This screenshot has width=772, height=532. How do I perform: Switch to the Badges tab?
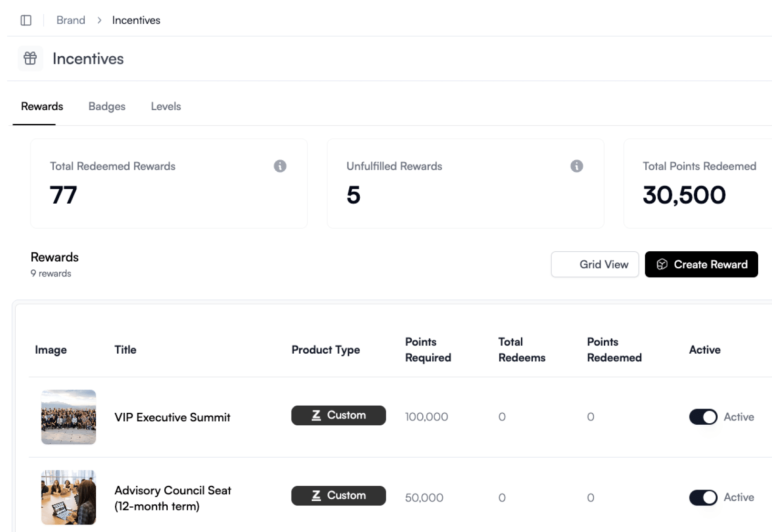click(107, 106)
